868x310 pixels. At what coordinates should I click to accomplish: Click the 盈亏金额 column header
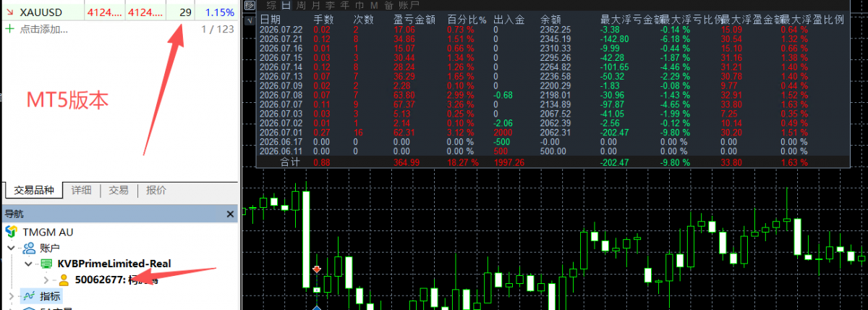pyautogui.click(x=414, y=19)
